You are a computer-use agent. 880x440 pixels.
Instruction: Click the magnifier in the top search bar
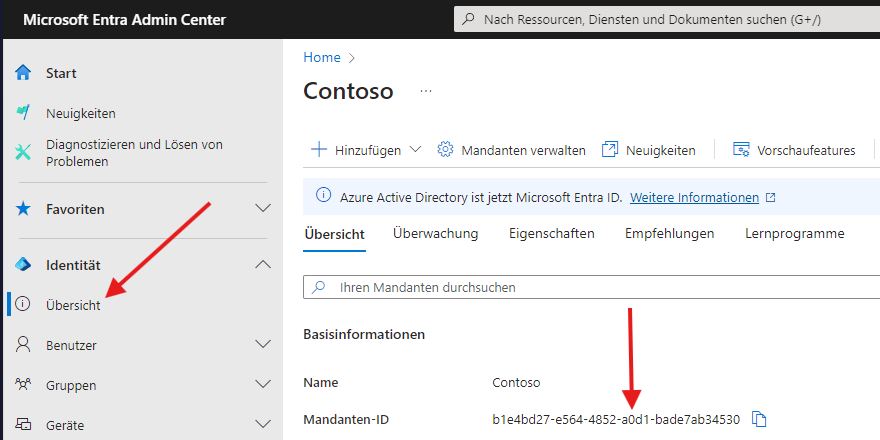point(468,19)
